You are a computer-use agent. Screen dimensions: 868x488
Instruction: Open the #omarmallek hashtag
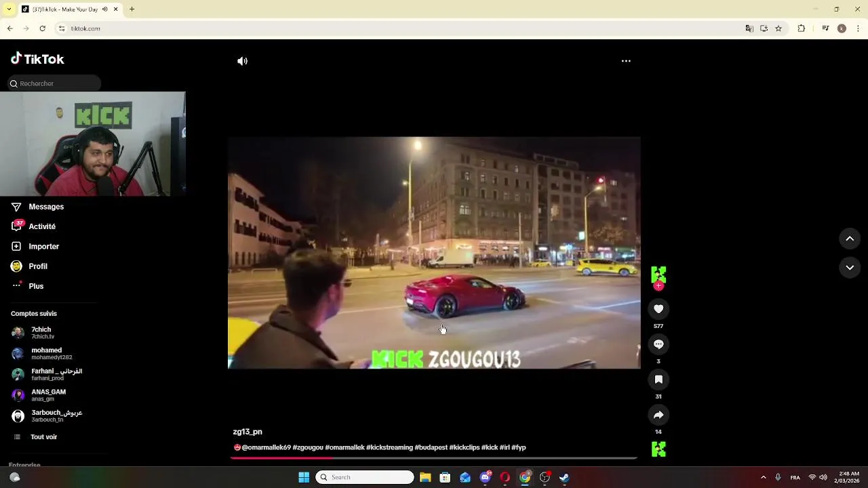tap(344, 447)
